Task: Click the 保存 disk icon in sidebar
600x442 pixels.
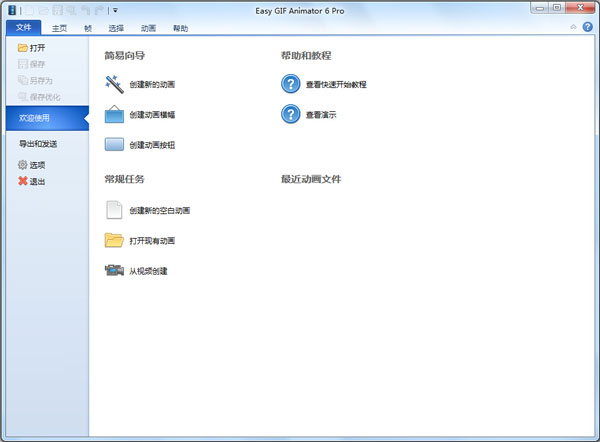Action: click(x=23, y=64)
